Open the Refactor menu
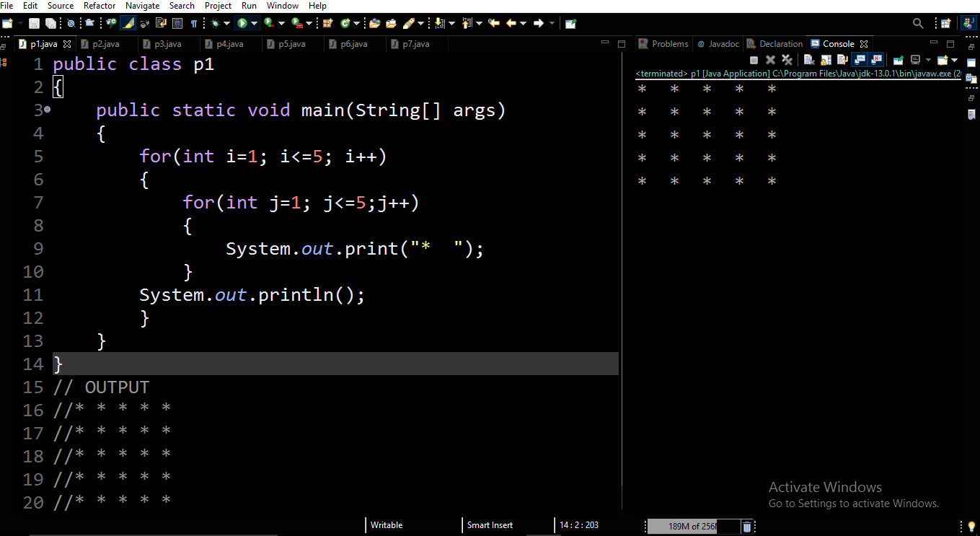 point(99,6)
